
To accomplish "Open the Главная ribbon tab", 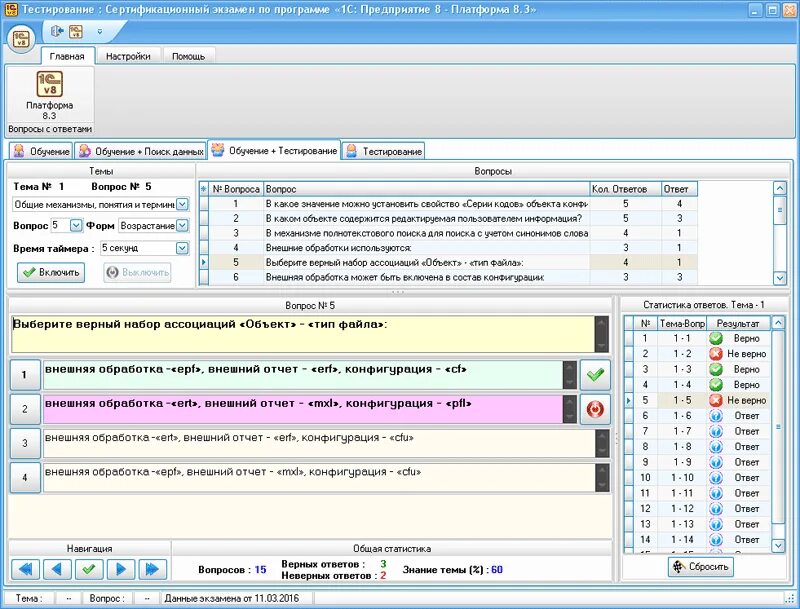I will [x=67, y=56].
